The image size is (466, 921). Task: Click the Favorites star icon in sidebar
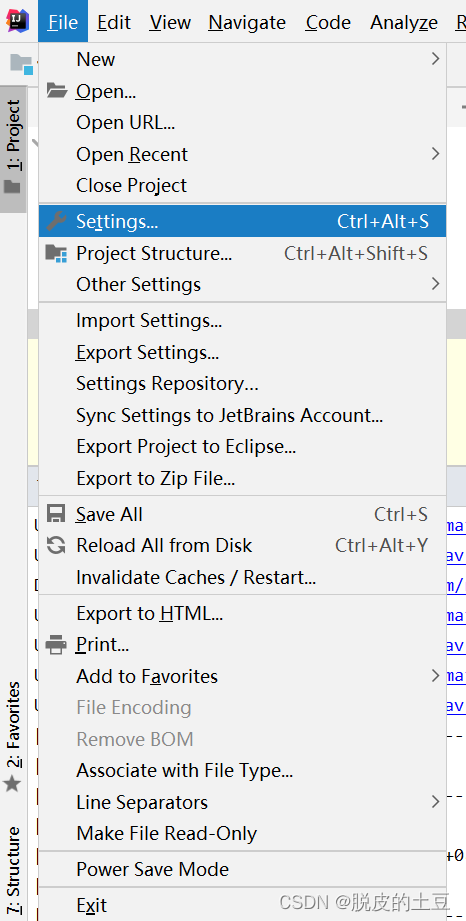[12, 784]
